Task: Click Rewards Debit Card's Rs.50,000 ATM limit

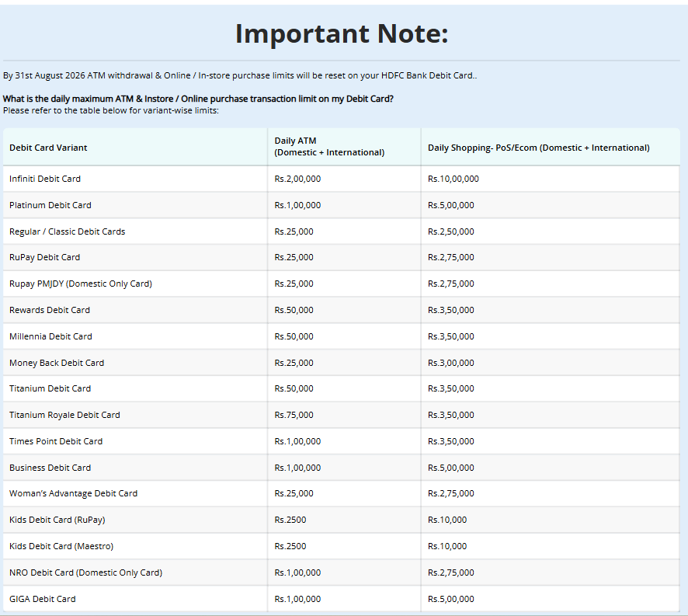Action: click(x=294, y=310)
